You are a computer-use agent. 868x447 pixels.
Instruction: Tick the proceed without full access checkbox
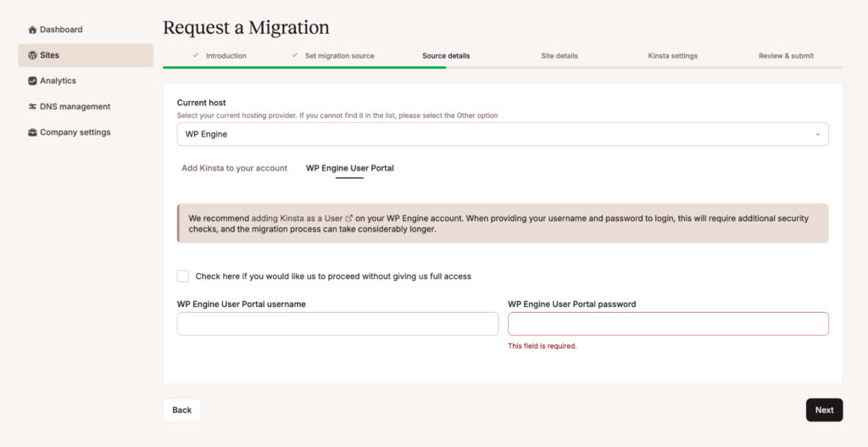tap(183, 276)
